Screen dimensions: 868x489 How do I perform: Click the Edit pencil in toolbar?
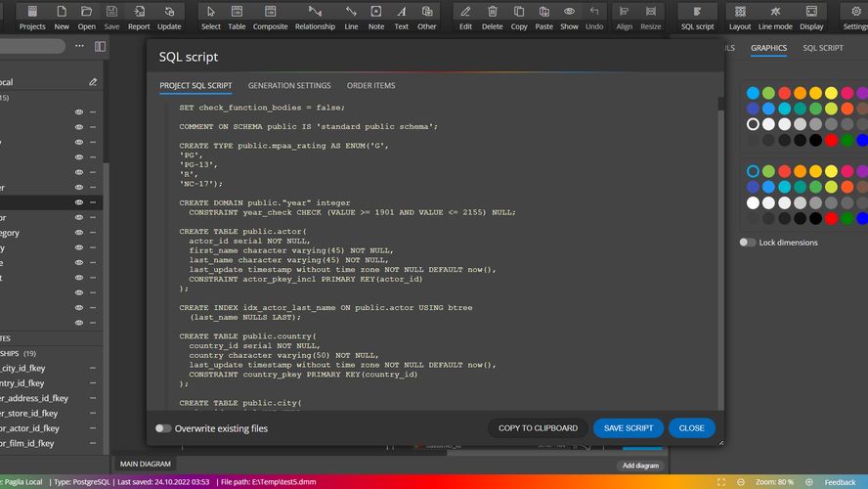(x=465, y=18)
